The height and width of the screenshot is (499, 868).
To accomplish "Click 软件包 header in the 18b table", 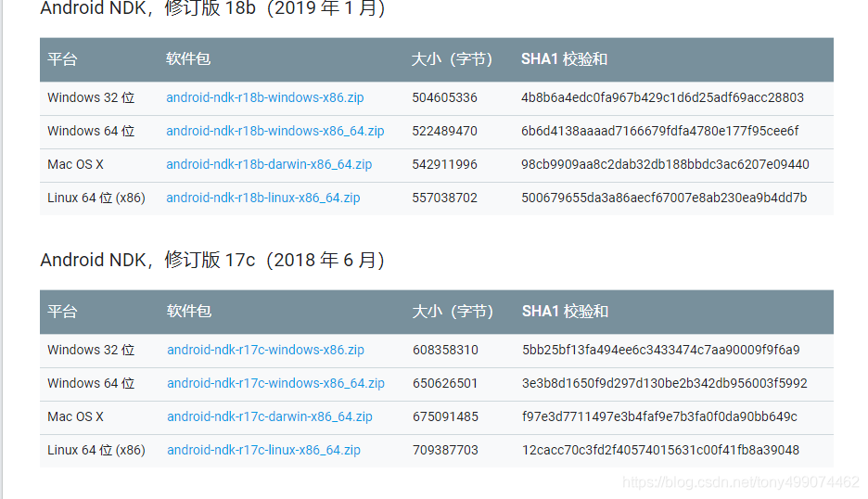I will [188, 58].
